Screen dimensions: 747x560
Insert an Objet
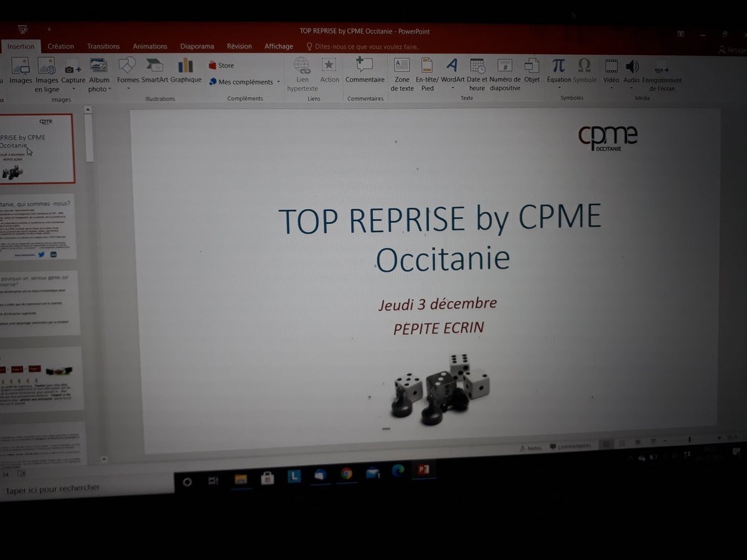coord(532,70)
